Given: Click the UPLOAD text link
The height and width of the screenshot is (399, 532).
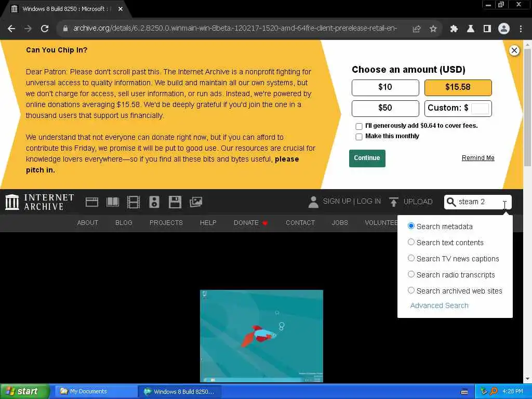Looking at the screenshot, I should click(418, 202).
